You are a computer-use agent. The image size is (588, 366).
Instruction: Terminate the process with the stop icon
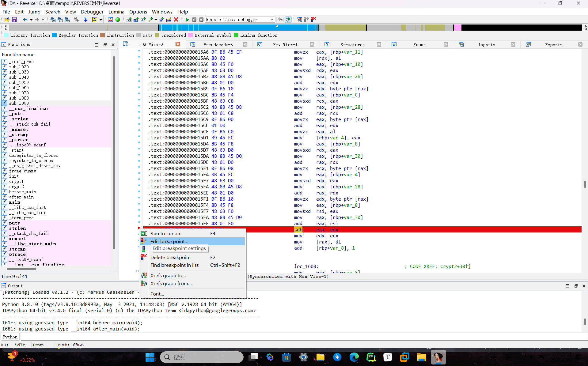pos(202,19)
